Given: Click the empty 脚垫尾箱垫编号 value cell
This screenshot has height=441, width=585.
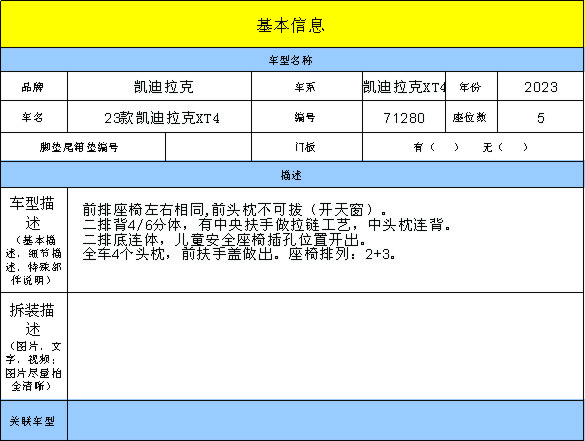Looking at the screenshot, I should [209, 147].
